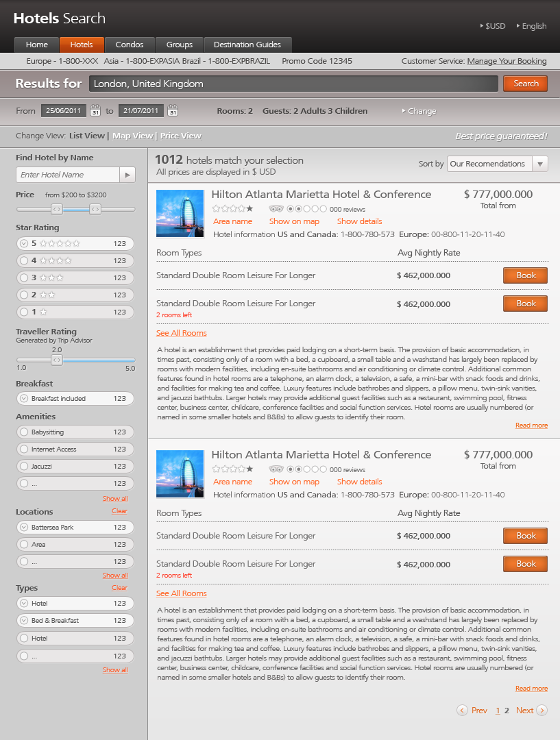Screen dimensions: 560x740
Task: Show all Locations filters
Action: pyautogui.click(x=114, y=575)
